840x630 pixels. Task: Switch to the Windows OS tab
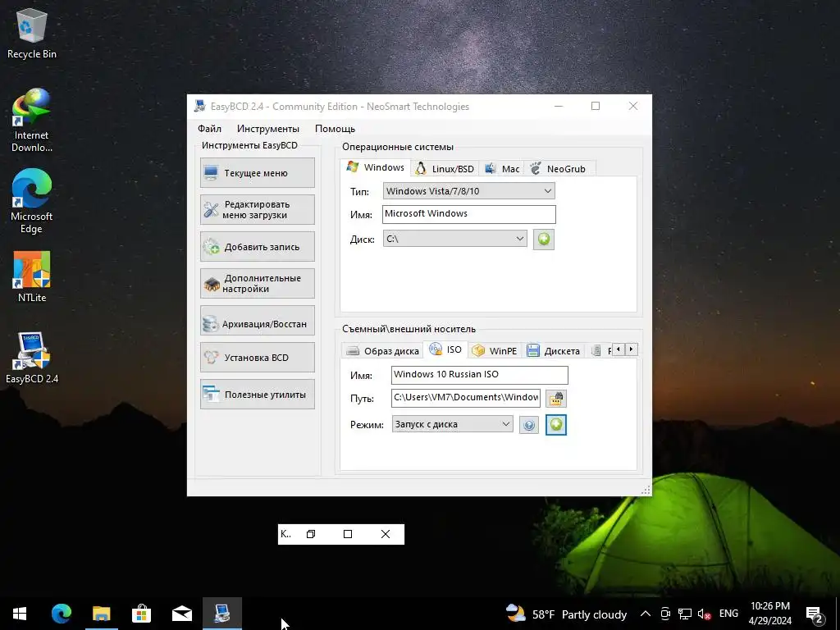[375, 167]
